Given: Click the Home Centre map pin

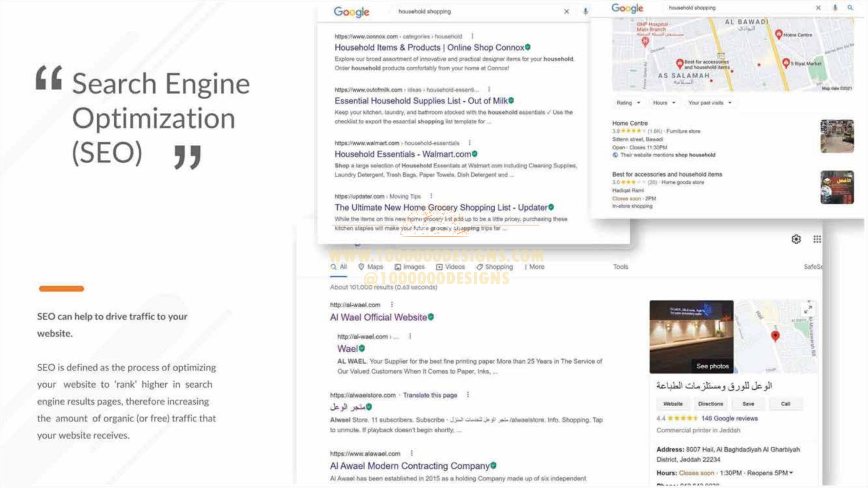Looking at the screenshot, I should [x=778, y=34].
